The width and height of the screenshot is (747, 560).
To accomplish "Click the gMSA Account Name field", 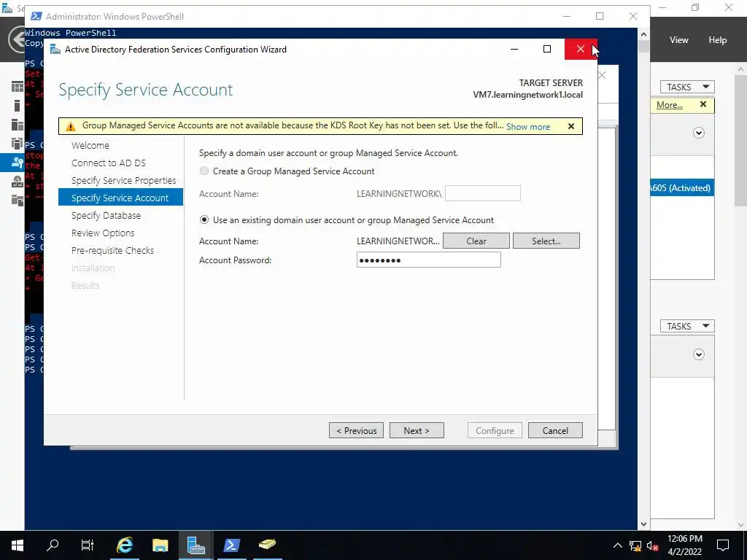I will (x=483, y=193).
